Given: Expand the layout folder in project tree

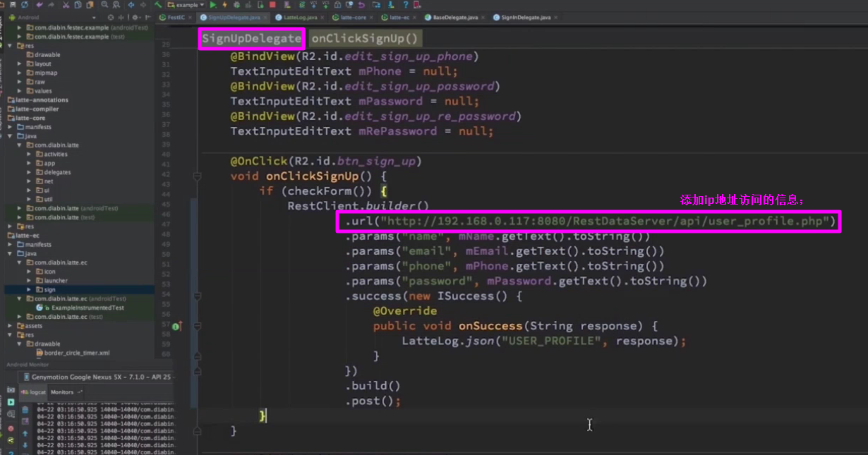Looking at the screenshot, I should pos(21,63).
